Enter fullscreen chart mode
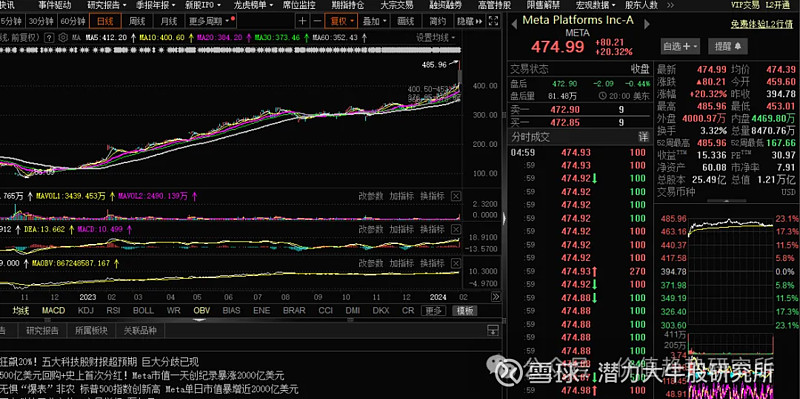 tap(493, 21)
